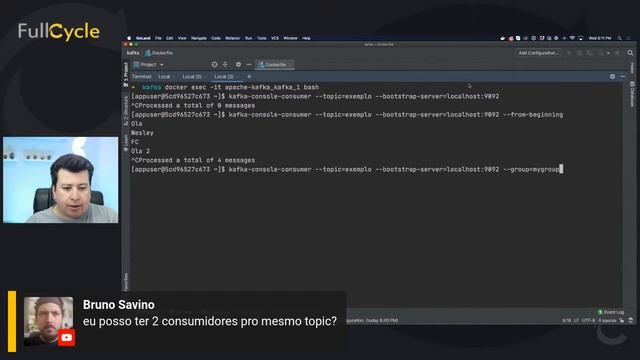Click the --group=mygroup command line

click(347, 169)
